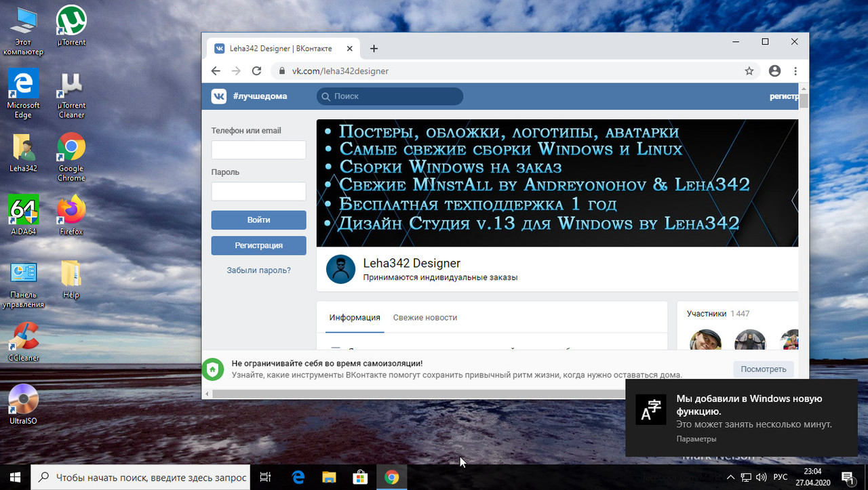Click the VK logo in the site header

(x=218, y=96)
